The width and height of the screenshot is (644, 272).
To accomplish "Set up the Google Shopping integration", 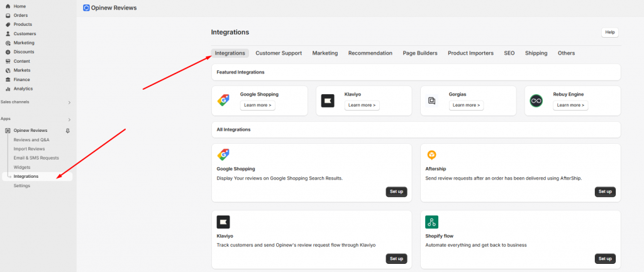I will pyautogui.click(x=396, y=192).
